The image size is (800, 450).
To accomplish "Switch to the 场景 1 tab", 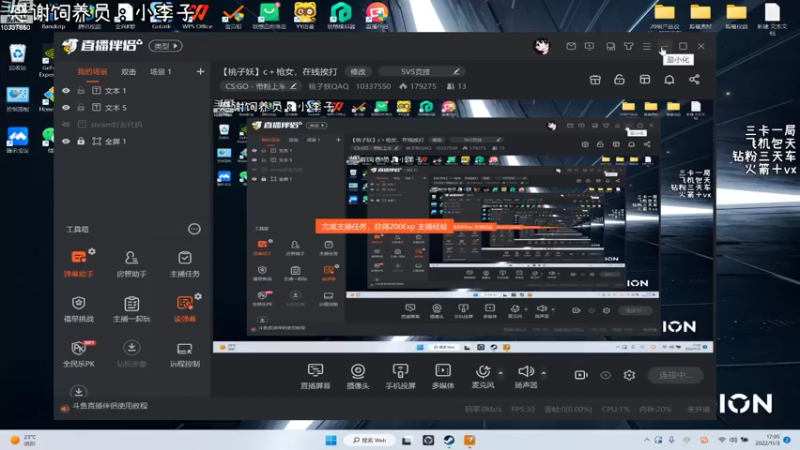I will click(160, 72).
